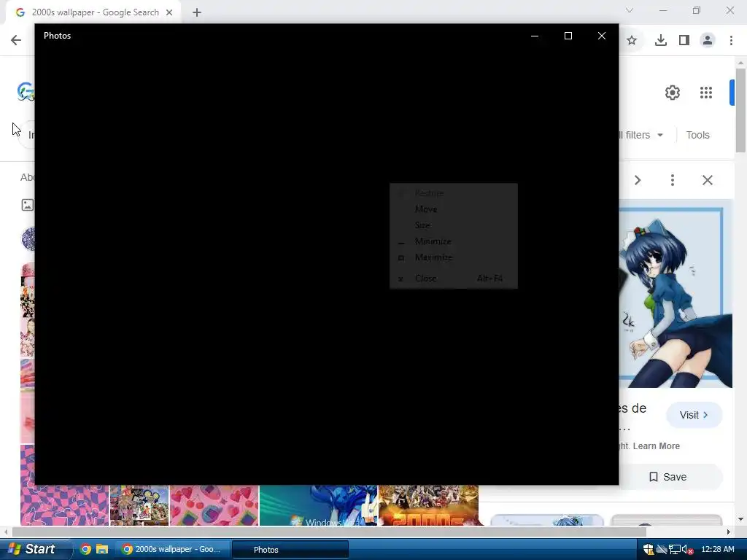Close the Photos window
This screenshot has width=747, height=560.
[602, 36]
